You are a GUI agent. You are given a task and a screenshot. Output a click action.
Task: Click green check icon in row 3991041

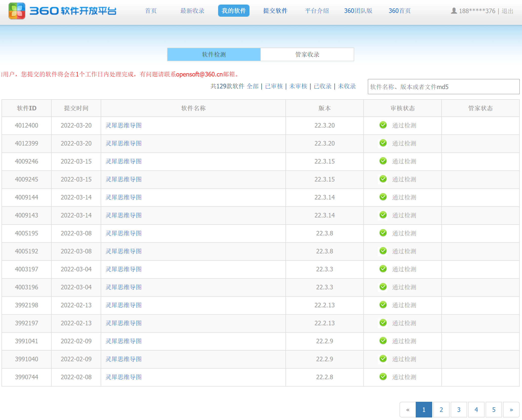[x=383, y=341]
